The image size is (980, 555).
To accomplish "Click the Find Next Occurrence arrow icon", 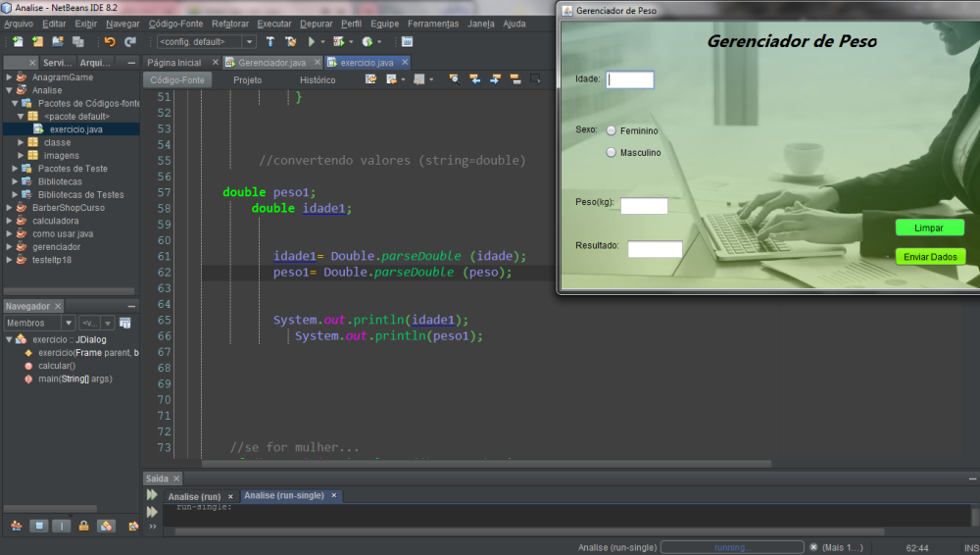I will click(495, 78).
